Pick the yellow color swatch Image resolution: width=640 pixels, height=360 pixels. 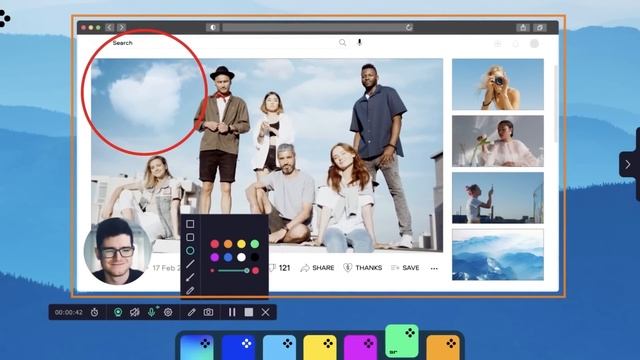[242, 244]
